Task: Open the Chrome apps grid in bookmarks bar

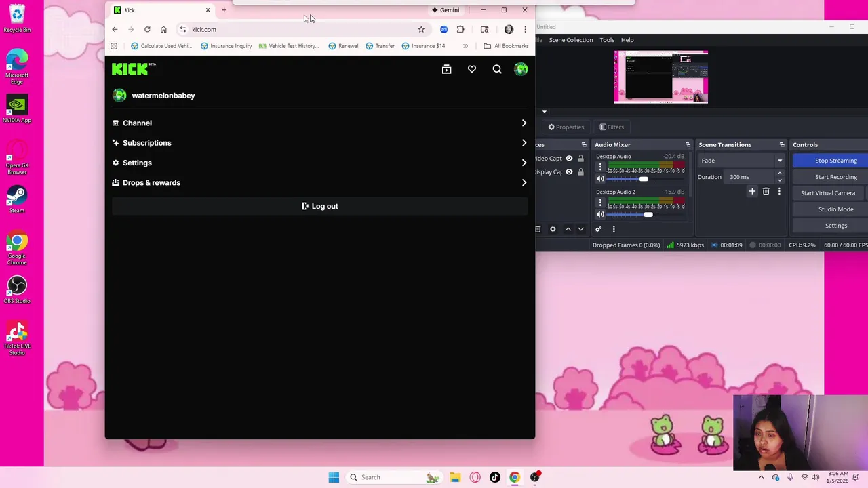Action: [114, 46]
